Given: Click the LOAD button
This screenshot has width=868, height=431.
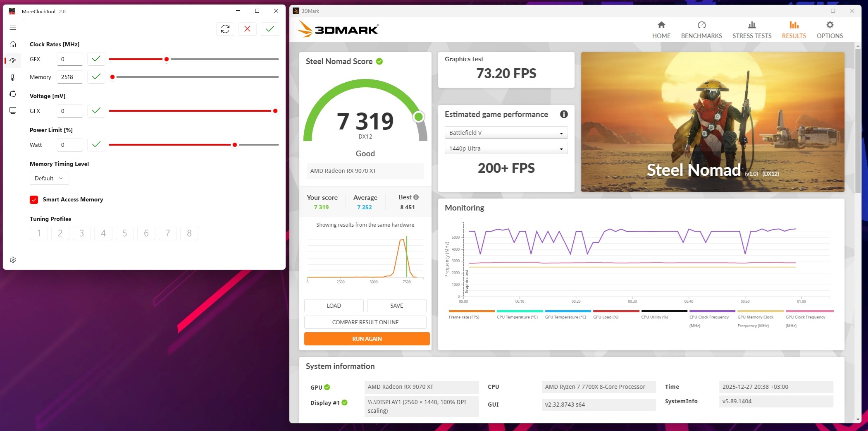Looking at the screenshot, I should click(334, 306).
